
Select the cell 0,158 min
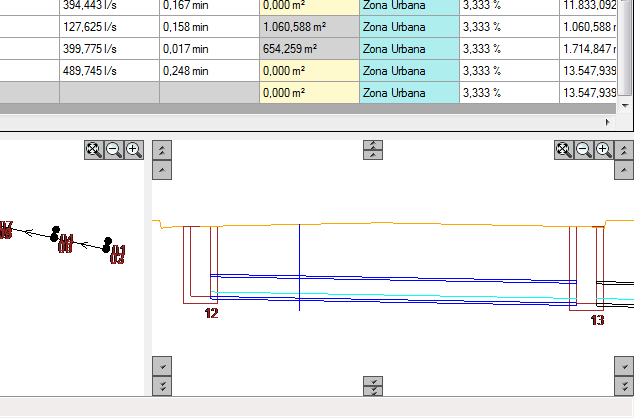click(x=209, y=27)
